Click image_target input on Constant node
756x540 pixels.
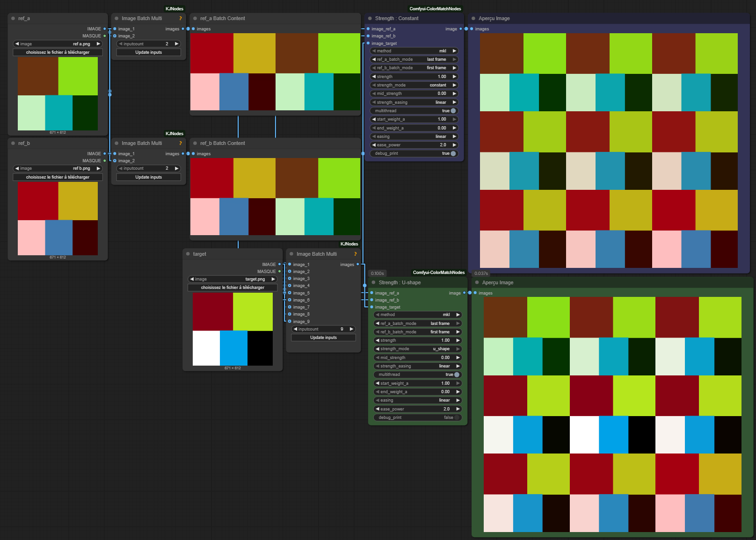click(x=368, y=43)
